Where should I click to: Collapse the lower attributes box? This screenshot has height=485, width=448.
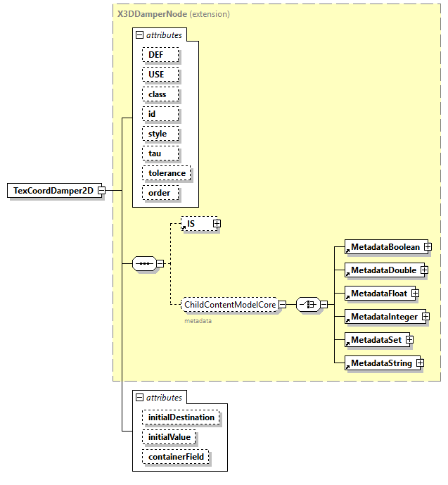tap(139, 398)
